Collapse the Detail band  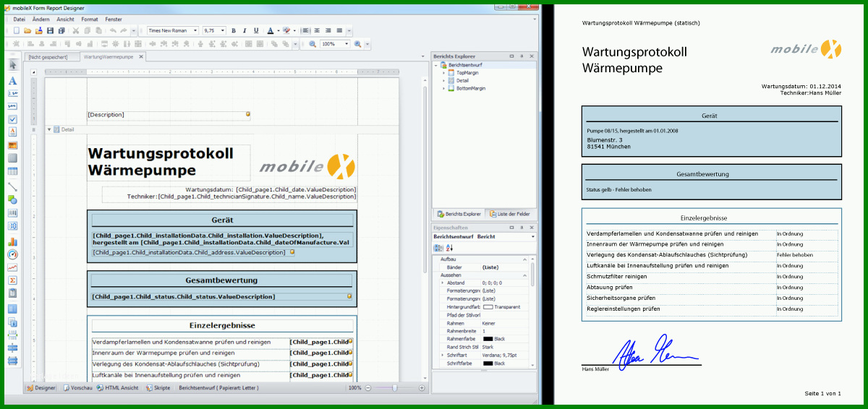[x=50, y=129]
